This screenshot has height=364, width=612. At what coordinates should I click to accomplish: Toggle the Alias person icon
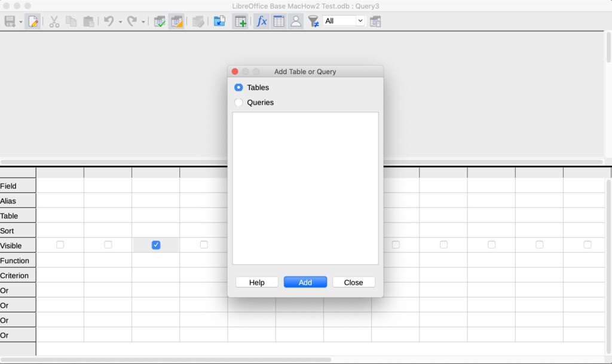(x=296, y=21)
